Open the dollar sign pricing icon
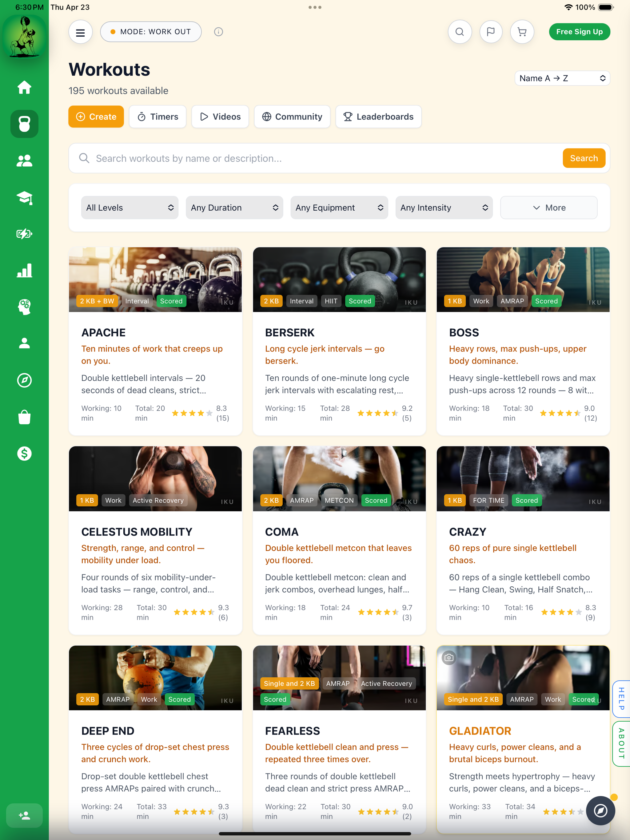The image size is (630, 840). (x=24, y=454)
